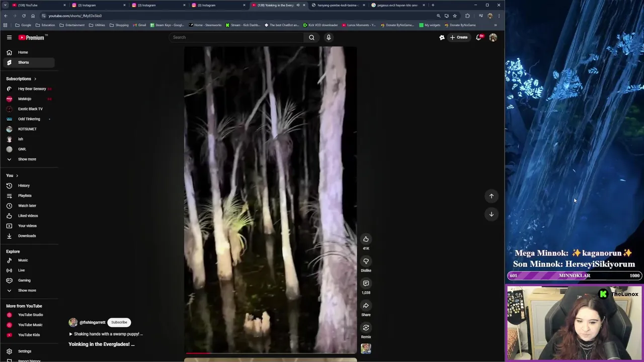Open the KOTSUMET channel
This screenshot has height=362, width=644.
29,129
